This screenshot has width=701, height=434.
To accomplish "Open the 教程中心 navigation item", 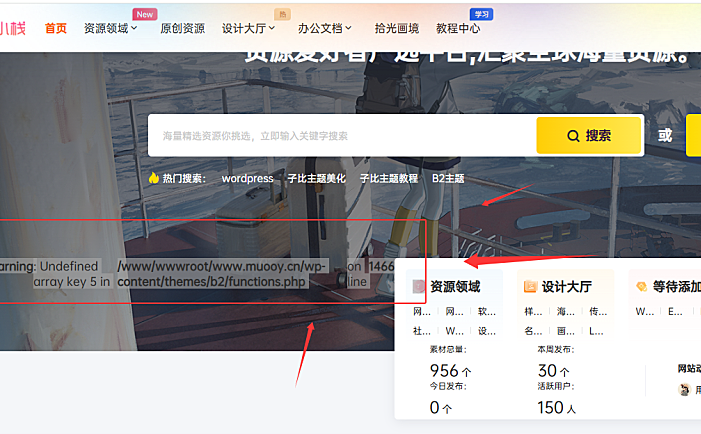I will tap(458, 29).
